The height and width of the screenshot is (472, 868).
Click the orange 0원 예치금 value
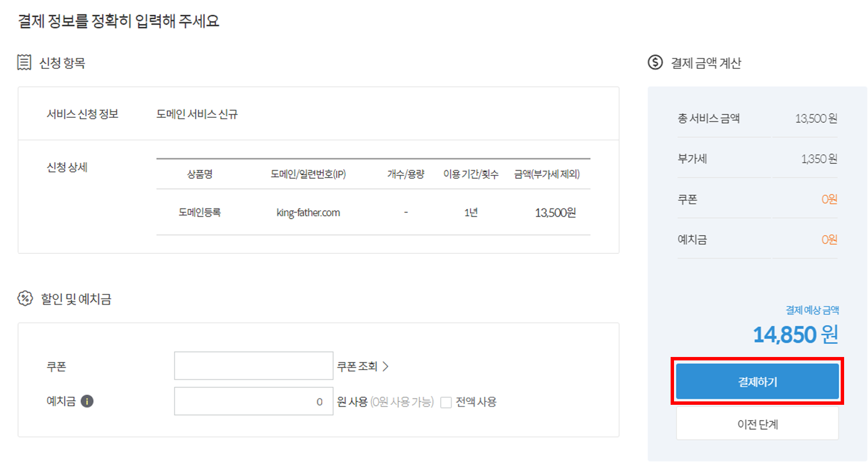[829, 240]
